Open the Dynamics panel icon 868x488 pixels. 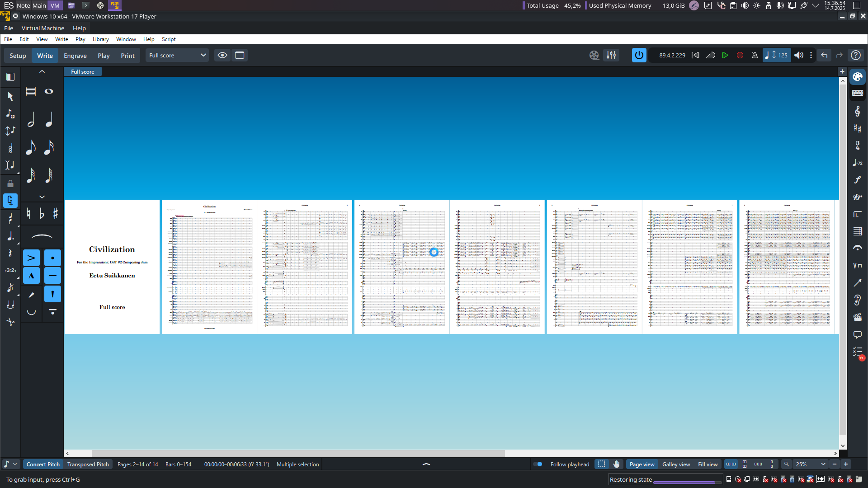[x=857, y=180]
